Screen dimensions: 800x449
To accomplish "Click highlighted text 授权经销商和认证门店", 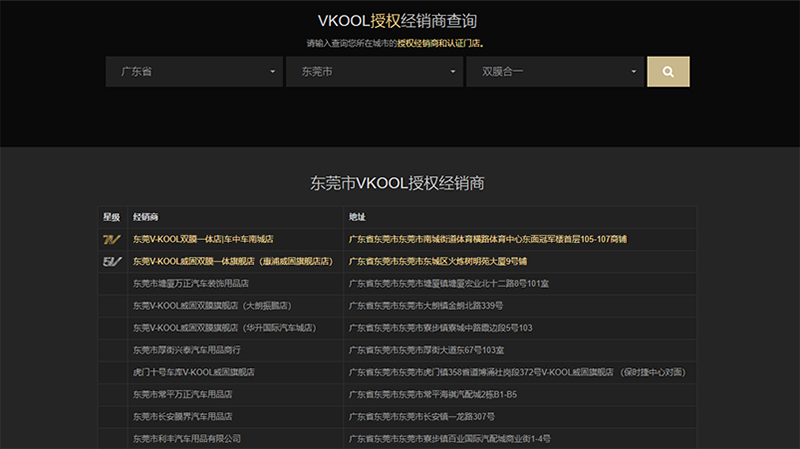I will pos(439,43).
